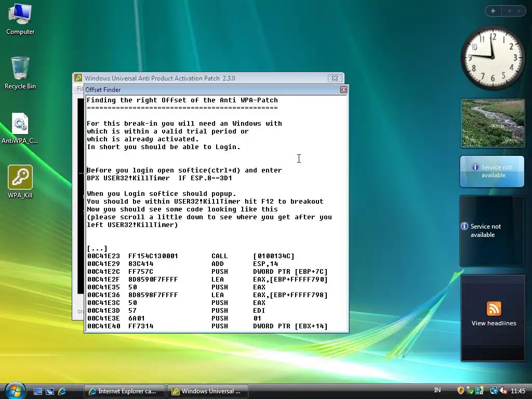
Task: Launch Internet Explorer from quick launch
Action: pyautogui.click(x=62, y=391)
